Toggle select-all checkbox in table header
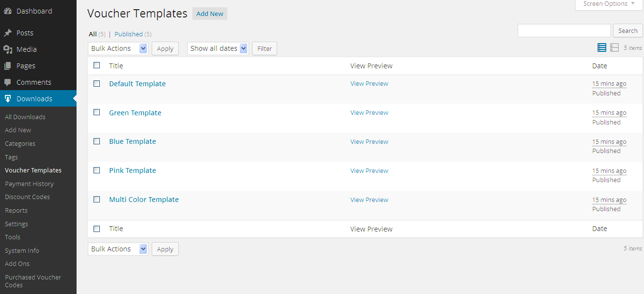This screenshot has width=644, height=294. tap(97, 65)
